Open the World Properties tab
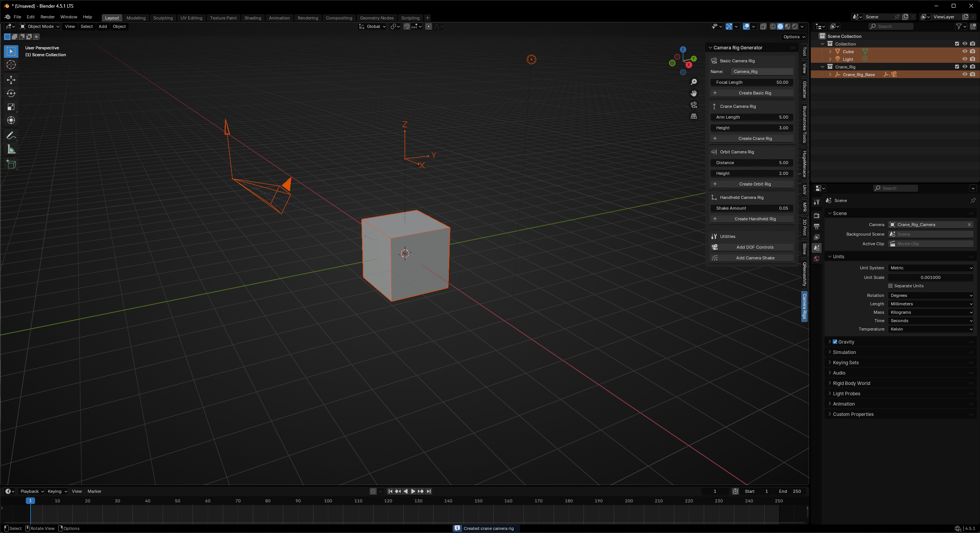 point(817,259)
